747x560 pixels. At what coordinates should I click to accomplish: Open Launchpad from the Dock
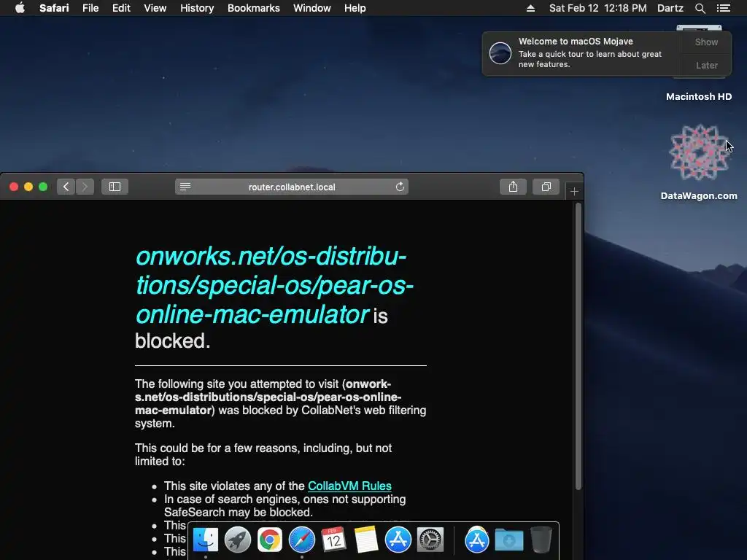click(238, 540)
